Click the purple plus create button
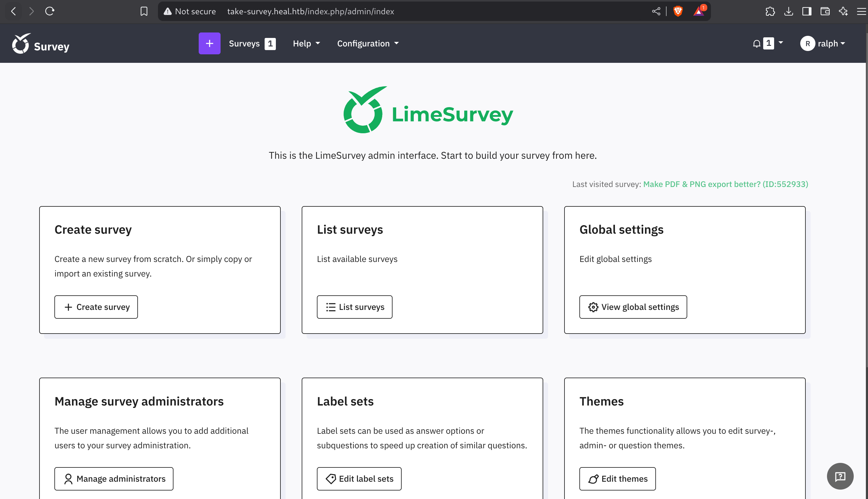Screen dimensions: 868x499 pyautogui.click(x=209, y=43)
